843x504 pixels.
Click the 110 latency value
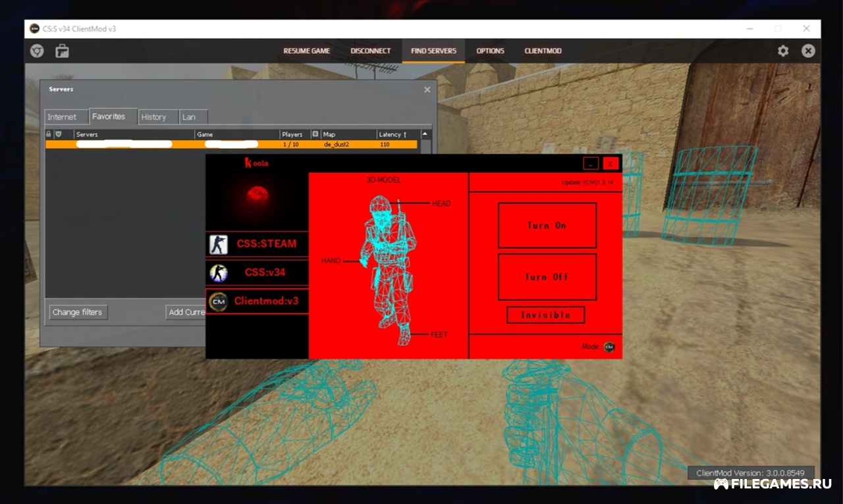385,144
